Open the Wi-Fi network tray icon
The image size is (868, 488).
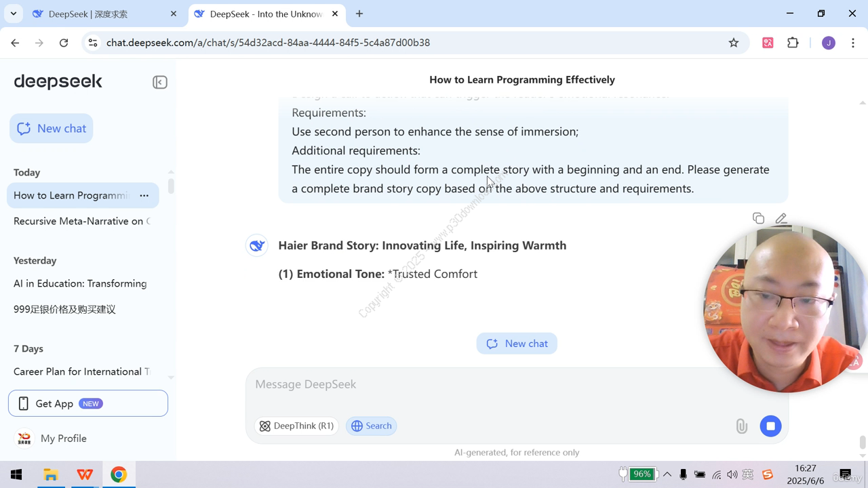click(x=717, y=474)
